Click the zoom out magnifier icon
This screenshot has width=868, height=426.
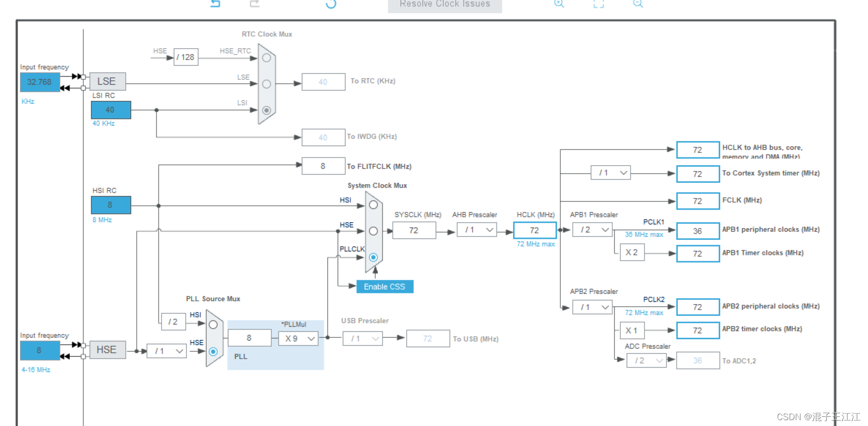(x=638, y=3)
